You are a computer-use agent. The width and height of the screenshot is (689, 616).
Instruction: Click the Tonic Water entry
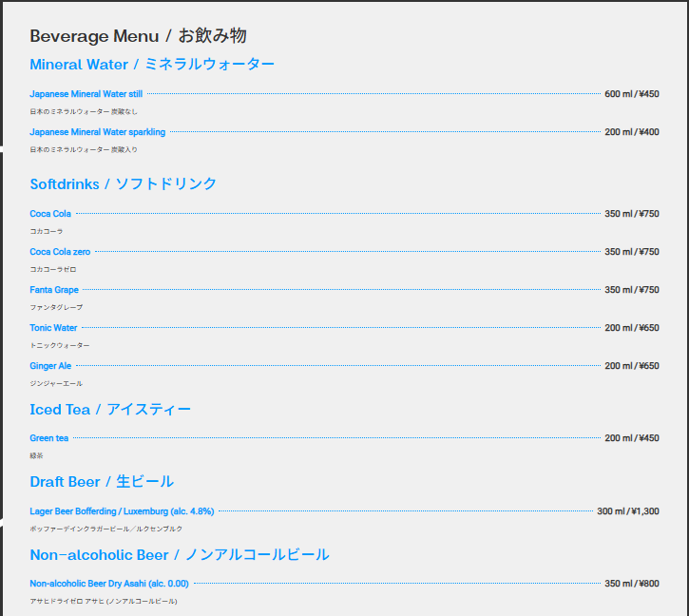[53, 328]
